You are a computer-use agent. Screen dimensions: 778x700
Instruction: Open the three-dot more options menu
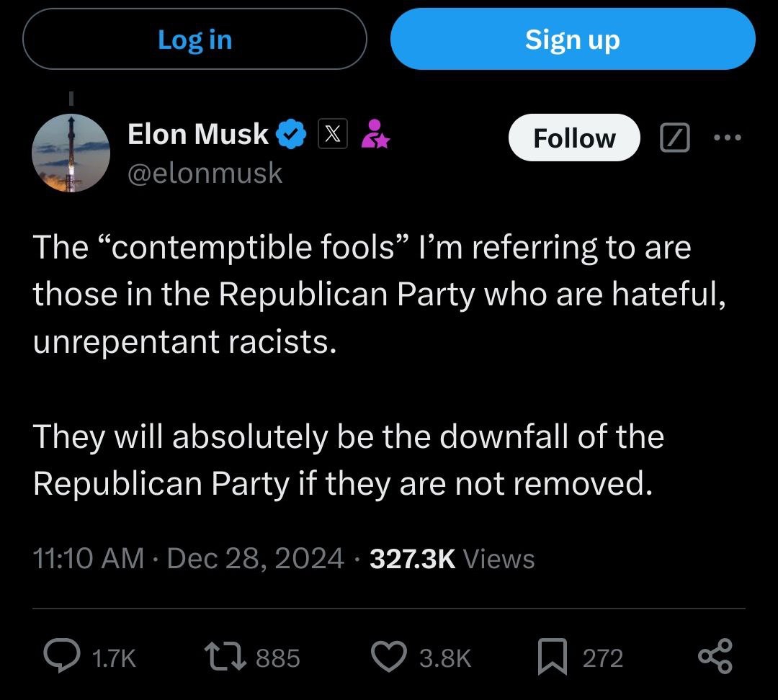[726, 137]
